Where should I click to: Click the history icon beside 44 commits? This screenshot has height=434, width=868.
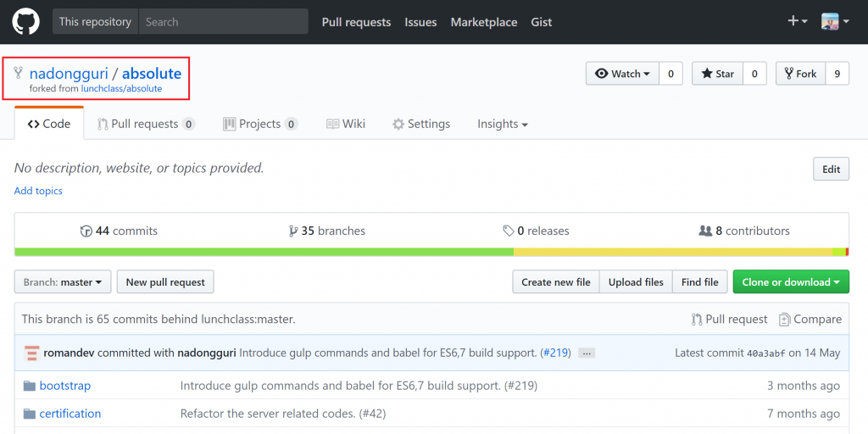coord(86,231)
